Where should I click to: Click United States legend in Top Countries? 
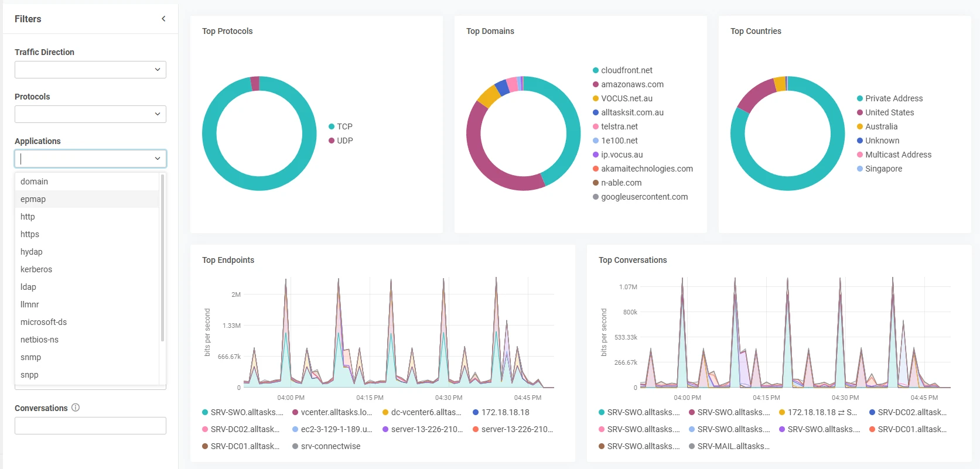point(889,112)
